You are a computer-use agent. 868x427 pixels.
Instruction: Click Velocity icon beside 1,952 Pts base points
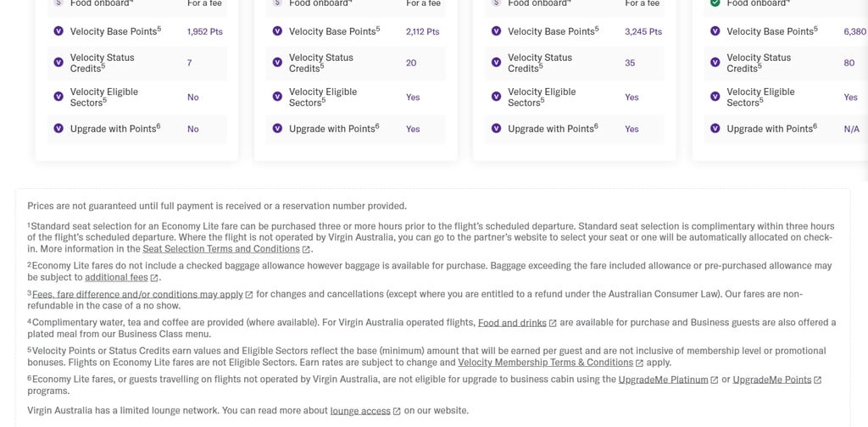coord(58,31)
